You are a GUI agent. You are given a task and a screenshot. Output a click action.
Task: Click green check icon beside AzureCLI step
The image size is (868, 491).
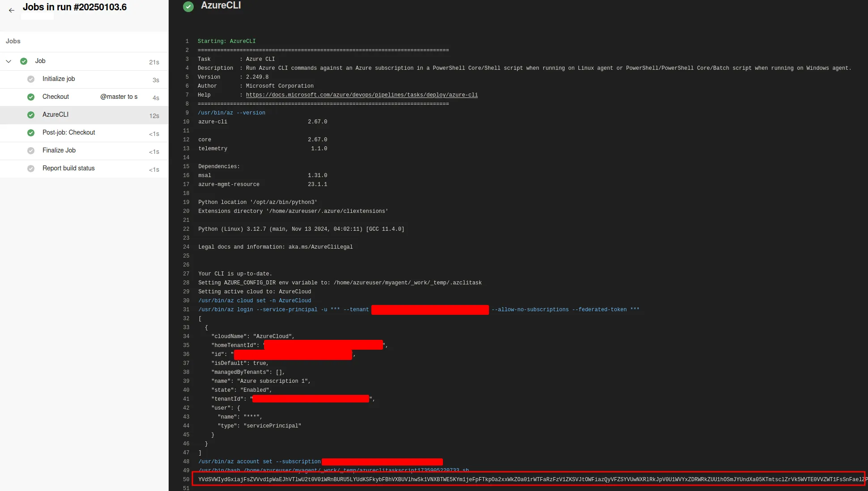click(x=31, y=115)
